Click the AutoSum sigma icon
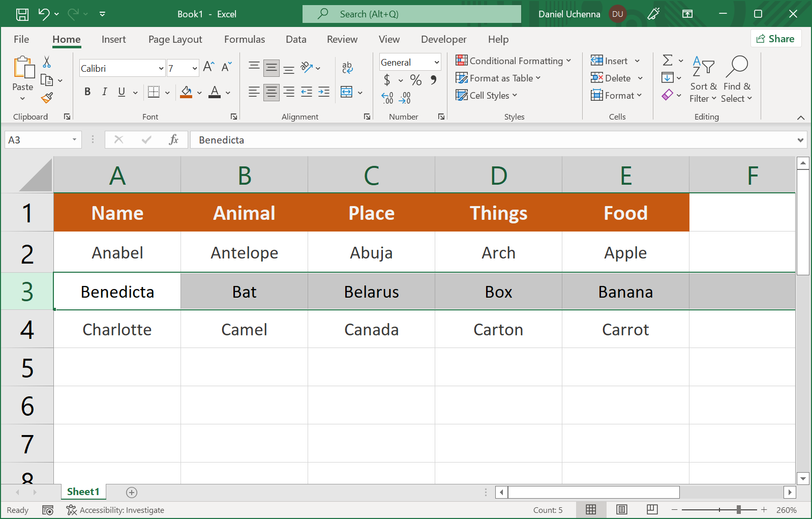Image resolution: width=812 pixels, height=519 pixels. point(668,61)
